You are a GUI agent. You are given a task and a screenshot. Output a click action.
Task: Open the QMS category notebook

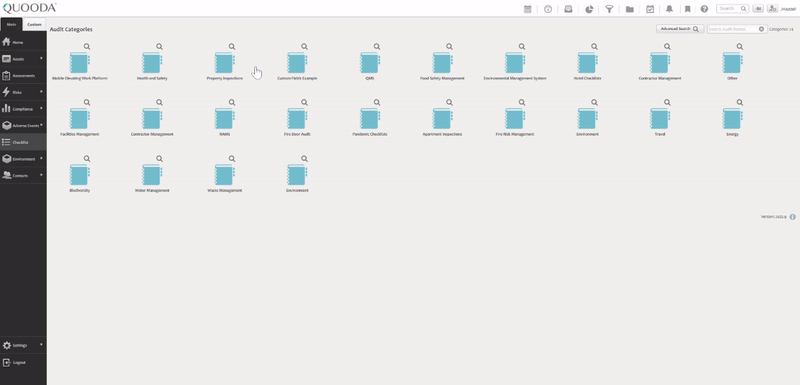pyautogui.click(x=369, y=63)
